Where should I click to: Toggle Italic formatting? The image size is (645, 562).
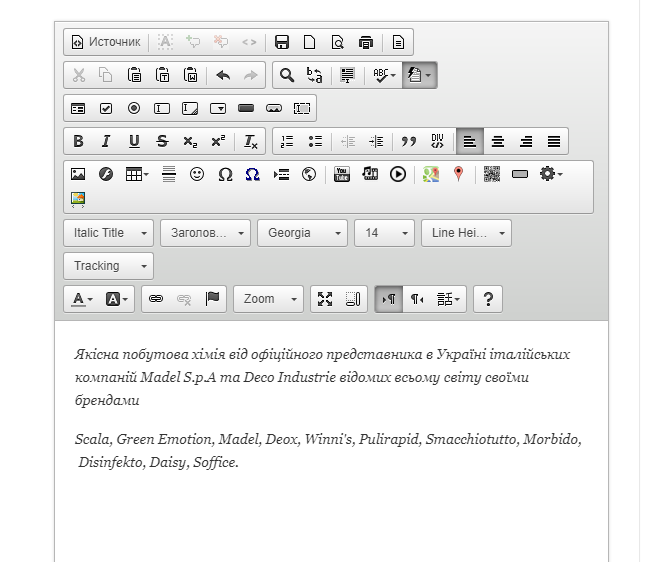(x=106, y=142)
